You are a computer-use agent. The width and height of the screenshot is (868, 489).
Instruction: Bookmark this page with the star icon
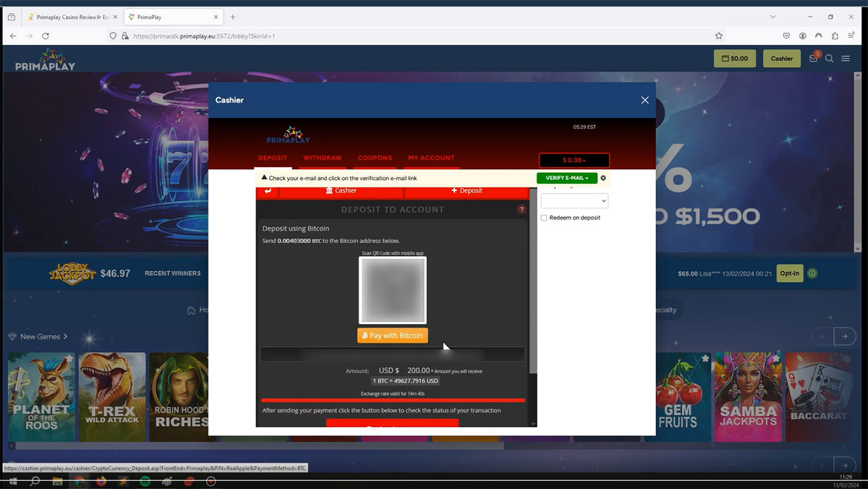tap(718, 35)
